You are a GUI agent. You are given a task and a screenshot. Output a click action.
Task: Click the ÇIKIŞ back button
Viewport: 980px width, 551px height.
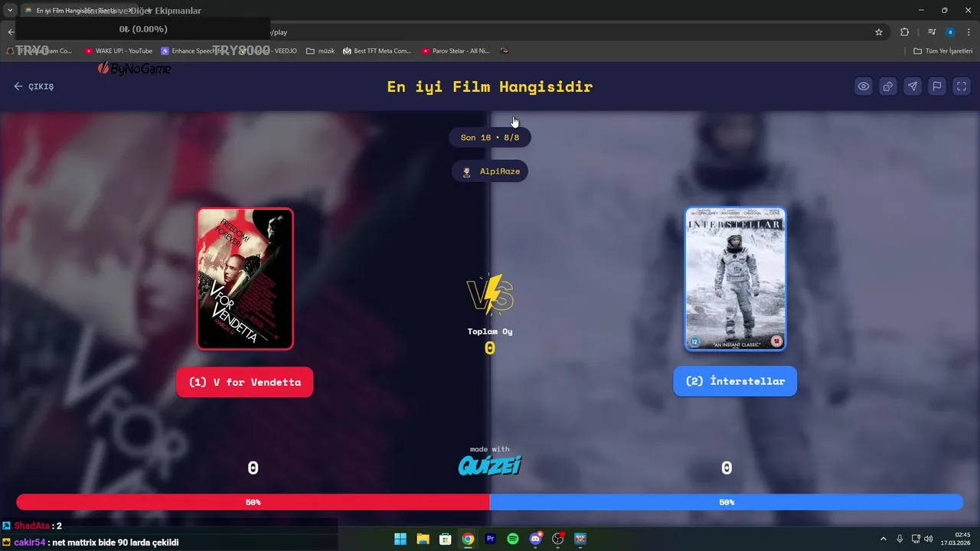34,86
